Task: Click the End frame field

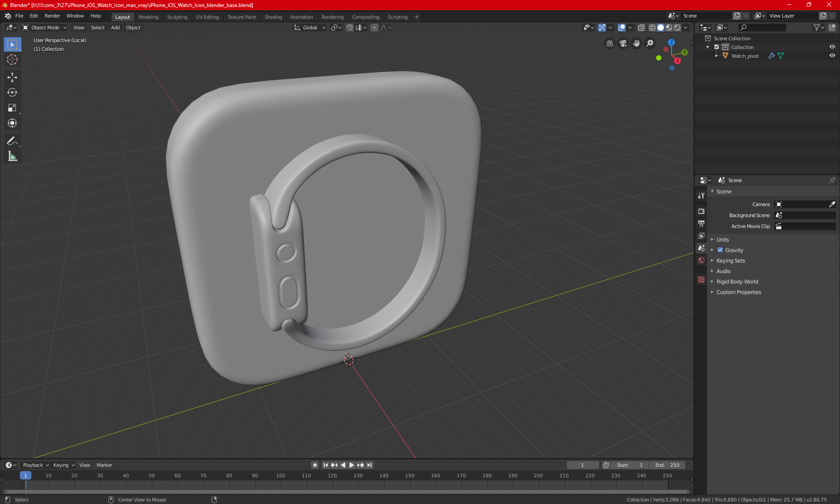Action: (x=667, y=465)
